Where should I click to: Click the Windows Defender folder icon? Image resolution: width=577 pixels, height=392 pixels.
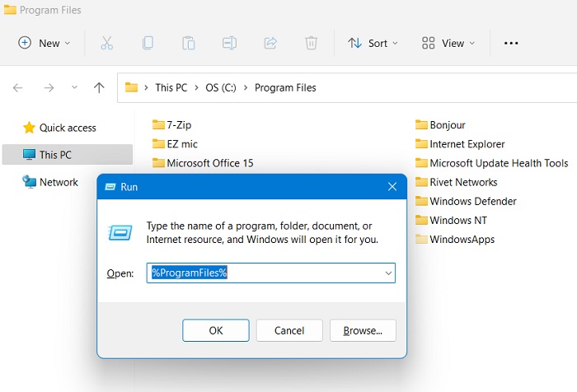tap(421, 201)
